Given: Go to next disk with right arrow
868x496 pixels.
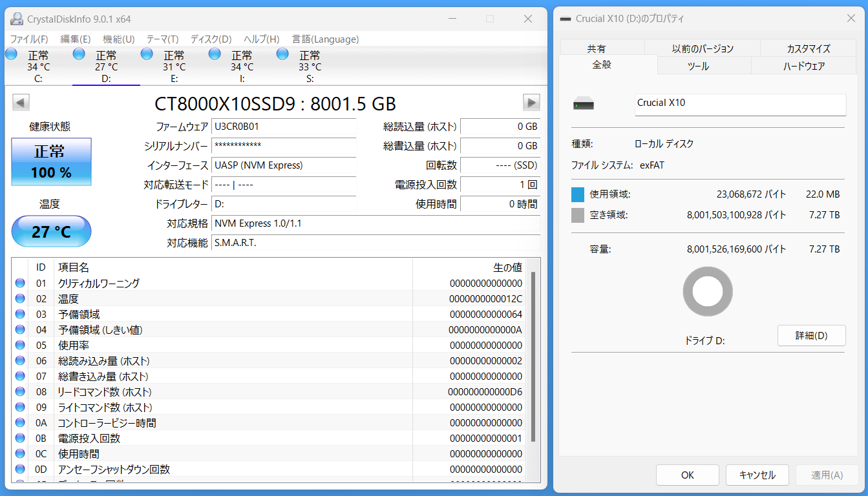Looking at the screenshot, I should pyautogui.click(x=531, y=102).
